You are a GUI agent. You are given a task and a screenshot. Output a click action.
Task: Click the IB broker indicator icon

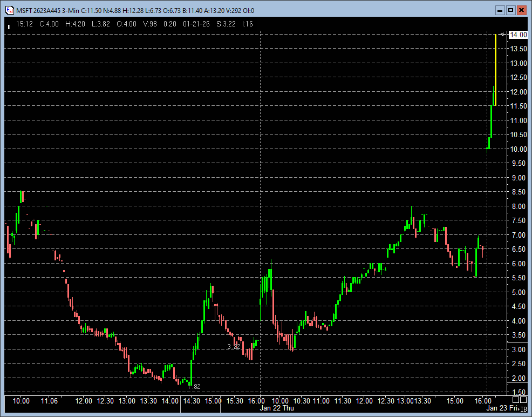click(523, 409)
